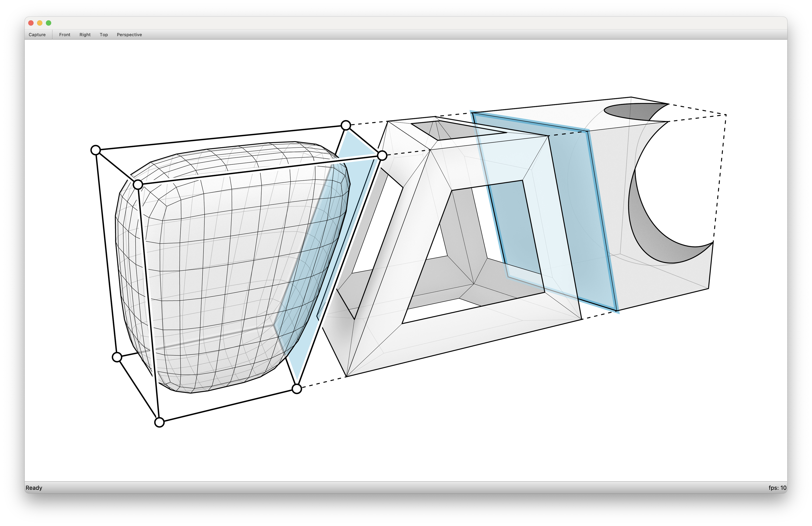Select the Top view button

pos(104,34)
